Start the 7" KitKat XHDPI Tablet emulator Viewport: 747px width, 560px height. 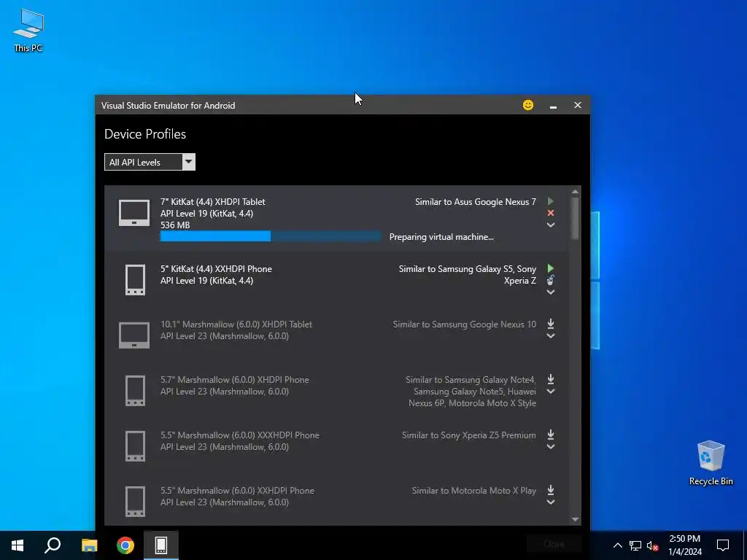click(x=550, y=201)
